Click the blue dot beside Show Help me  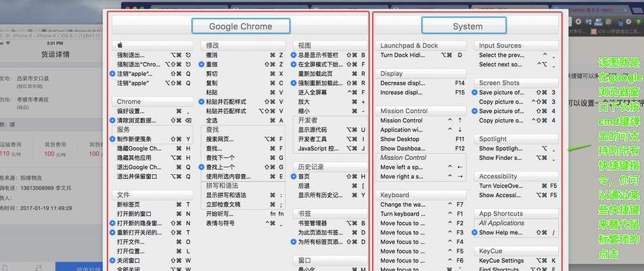(474, 232)
